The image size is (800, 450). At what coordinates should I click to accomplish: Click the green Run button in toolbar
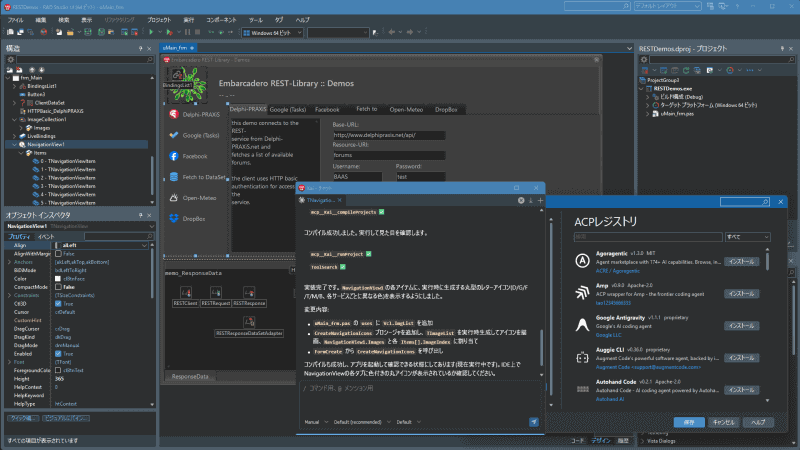[x=151, y=32]
